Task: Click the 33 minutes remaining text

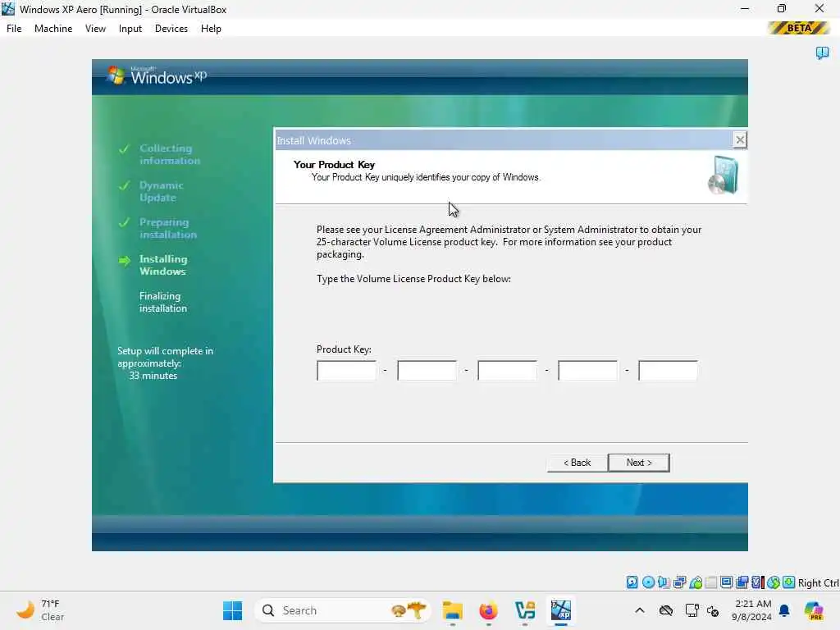Action: pos(153,376)
